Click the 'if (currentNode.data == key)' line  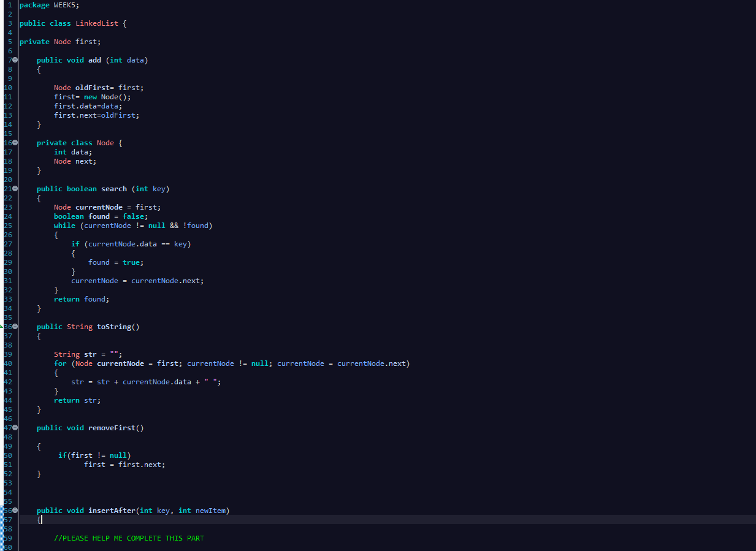pos(131,244)
